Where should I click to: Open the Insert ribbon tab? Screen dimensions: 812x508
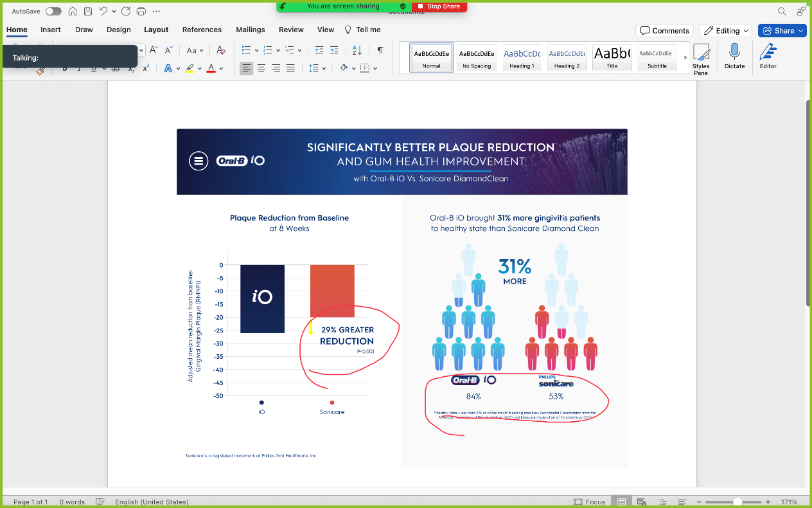51,30
